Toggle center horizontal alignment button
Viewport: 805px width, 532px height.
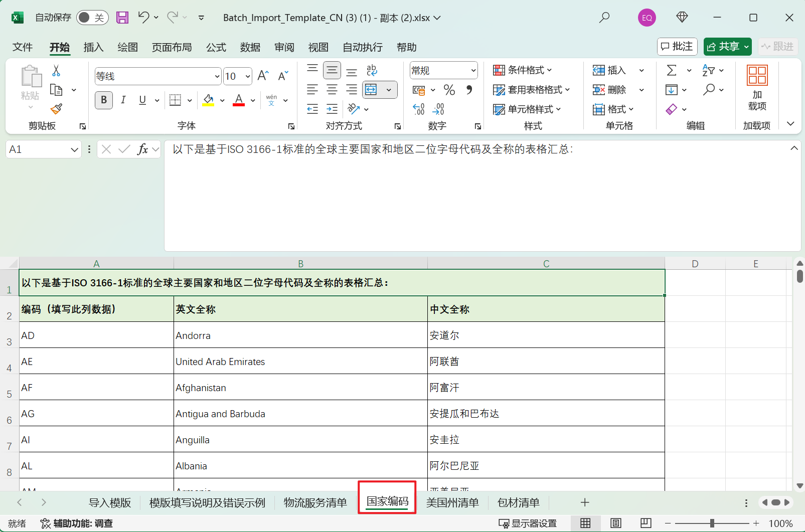click(x=332, y=90)
